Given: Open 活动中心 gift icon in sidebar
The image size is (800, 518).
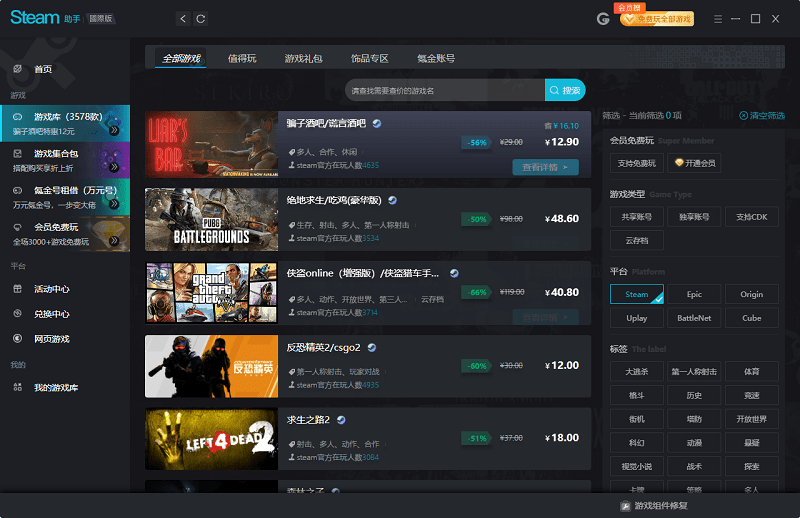Looking at the screenshot, I should (x=17, y=289).
